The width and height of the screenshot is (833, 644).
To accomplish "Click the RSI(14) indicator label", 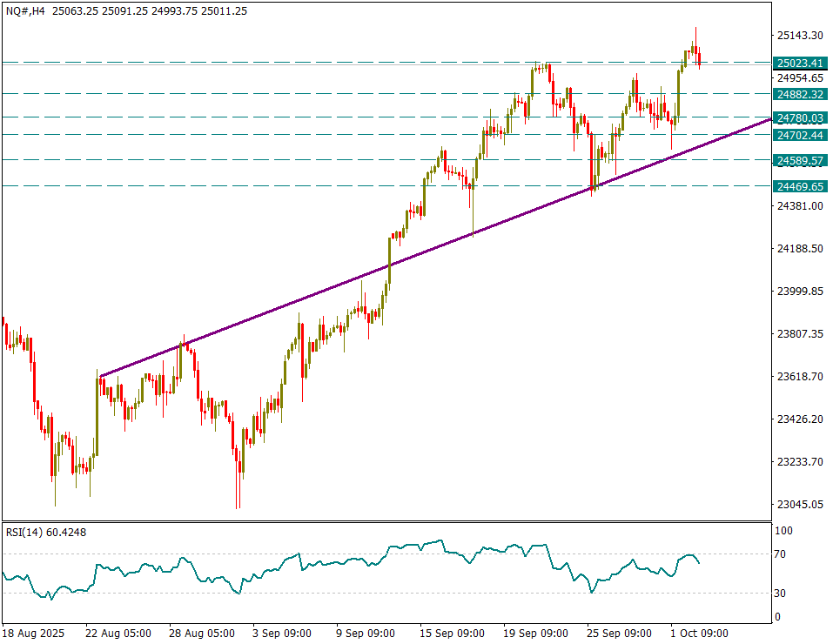I will (x=45, y=532).
